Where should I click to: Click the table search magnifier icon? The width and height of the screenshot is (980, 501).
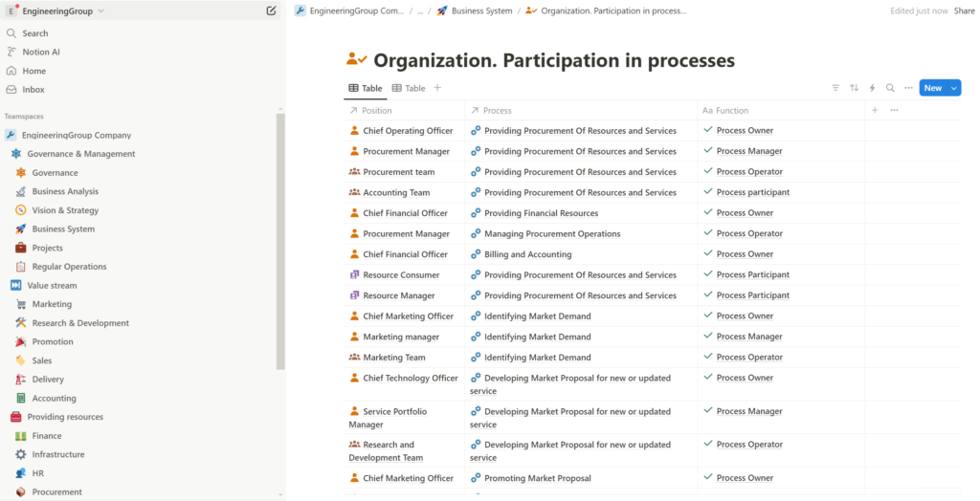pos(890,88)
